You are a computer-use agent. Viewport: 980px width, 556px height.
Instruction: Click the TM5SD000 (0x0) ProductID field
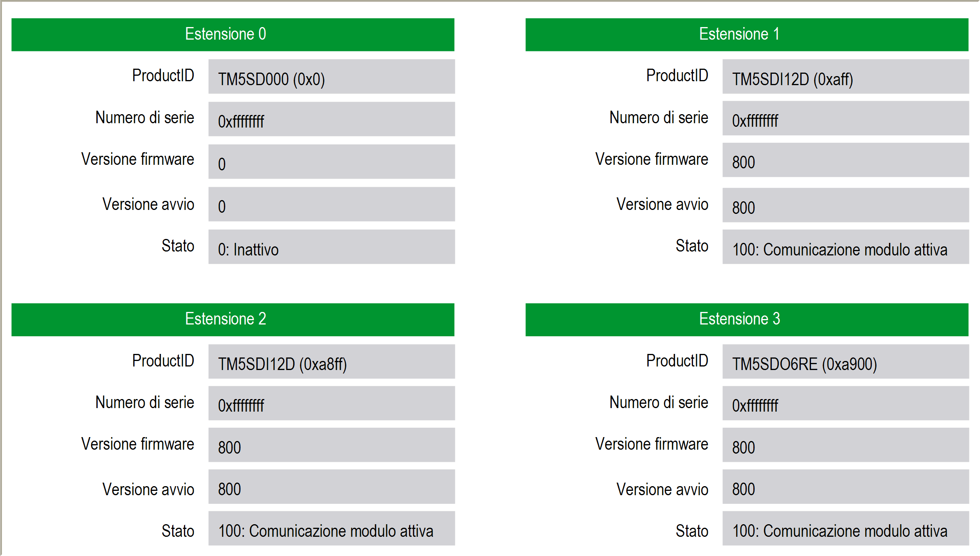pos(331,77)
